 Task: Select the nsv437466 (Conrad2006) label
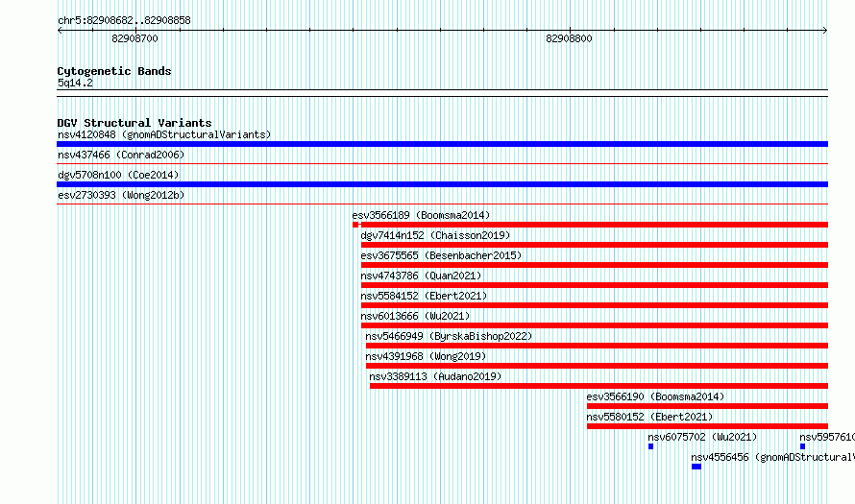click(121, 155)
